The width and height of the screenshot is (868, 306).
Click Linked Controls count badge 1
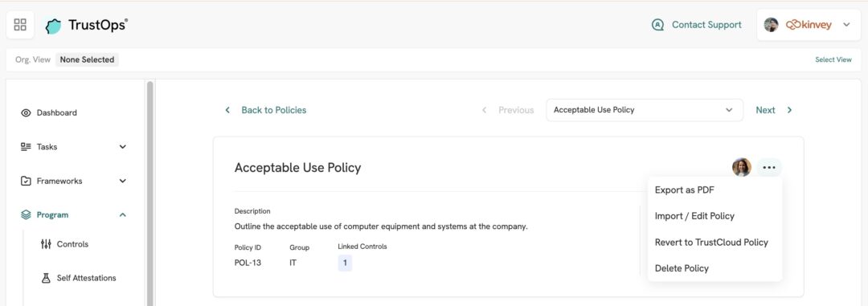point(344,263)
